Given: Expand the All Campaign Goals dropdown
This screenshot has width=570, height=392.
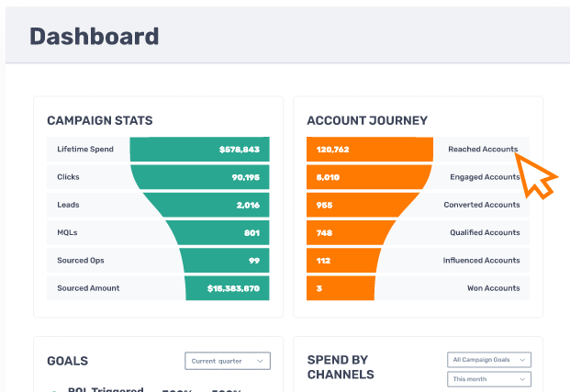Looking at the screenshot, I should (489, 360).
